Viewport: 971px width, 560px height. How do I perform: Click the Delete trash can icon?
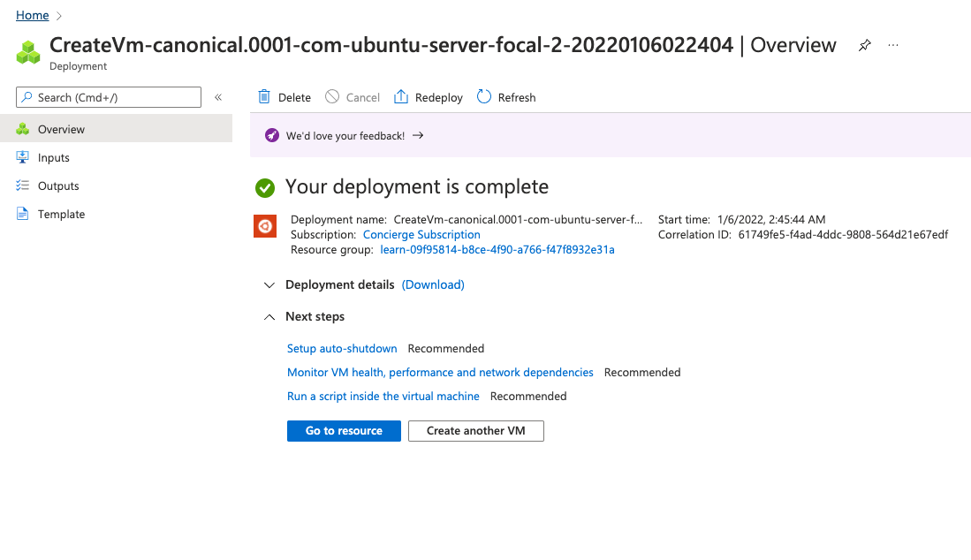[x=264, y=97]
